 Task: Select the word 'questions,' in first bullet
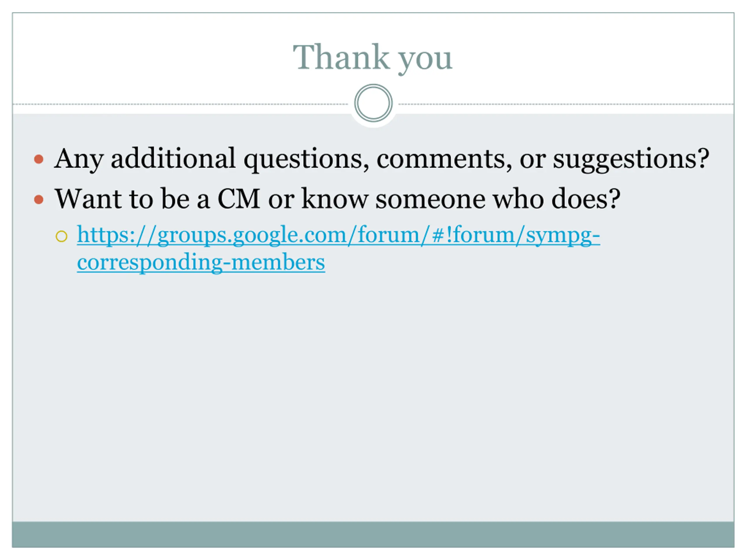click(x=307, y=159)
